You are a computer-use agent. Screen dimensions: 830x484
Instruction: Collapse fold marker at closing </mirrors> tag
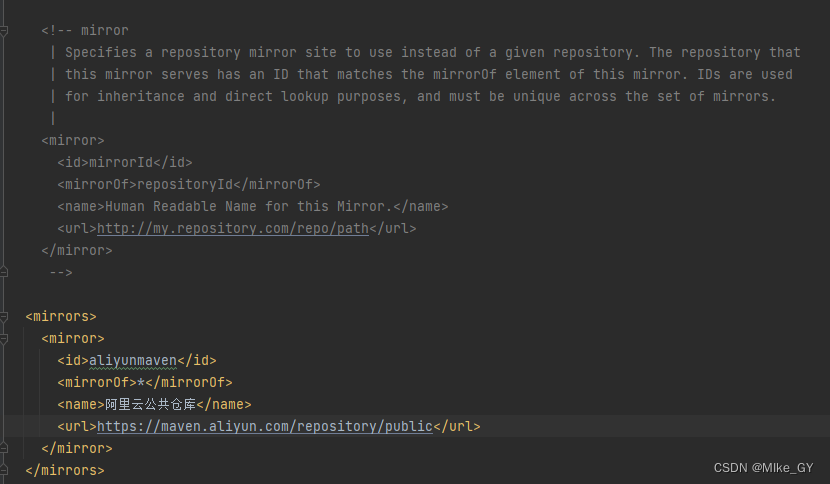(5, 470)
